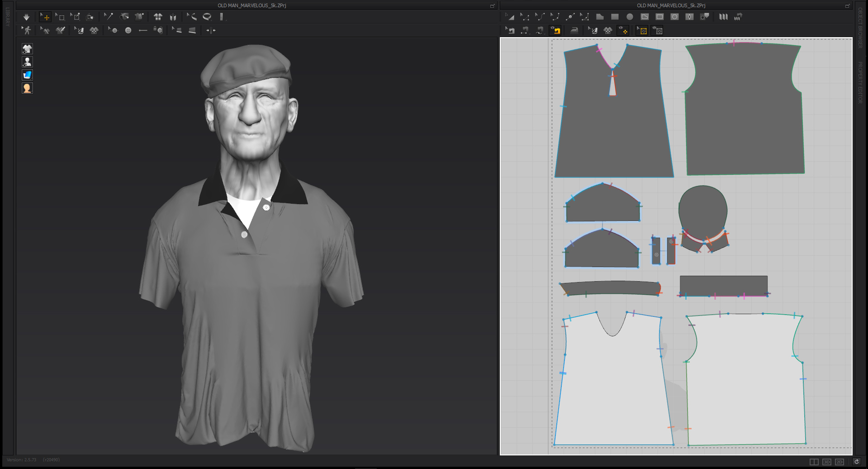Click the Simulate down-arrow icon
This screenshot has height=469, width=868.
pos(26,17)
